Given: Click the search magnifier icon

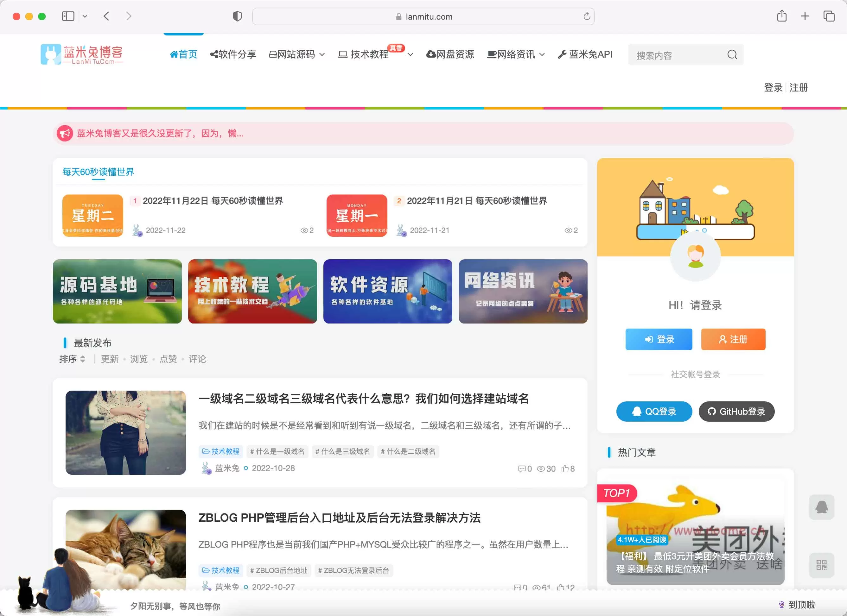Looking at the screenshot, I should pyautogui.click(x=732, y=55).
